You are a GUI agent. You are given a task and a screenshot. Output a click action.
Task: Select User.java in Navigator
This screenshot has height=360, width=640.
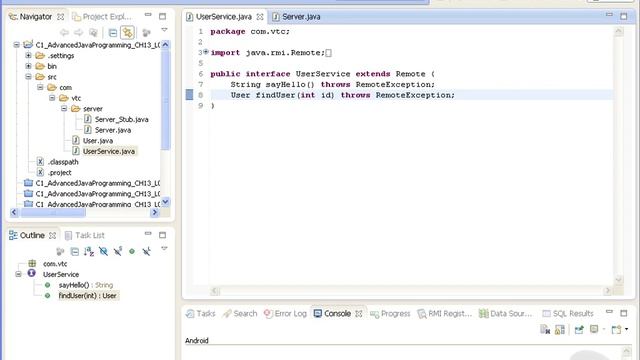click(98, 140)
